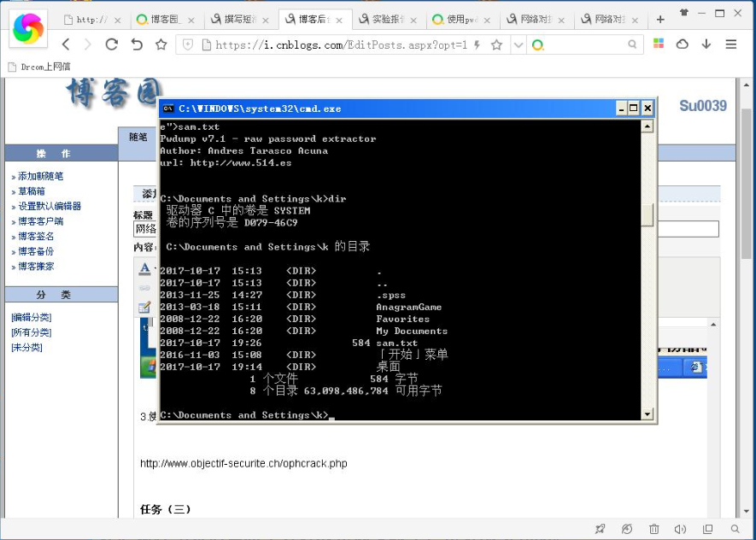Click the AnagramGame directory entry

pyautogui.click(x=409, y=307)
